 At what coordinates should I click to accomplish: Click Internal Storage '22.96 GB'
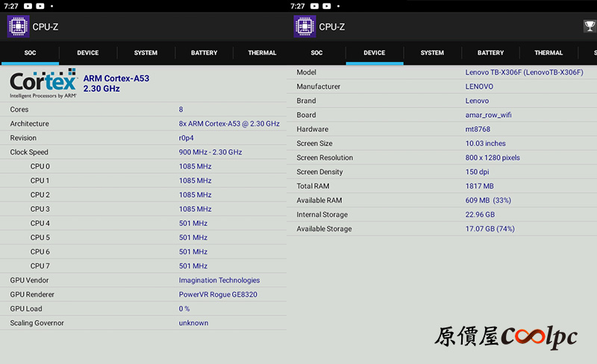click(x=480, y=215)
